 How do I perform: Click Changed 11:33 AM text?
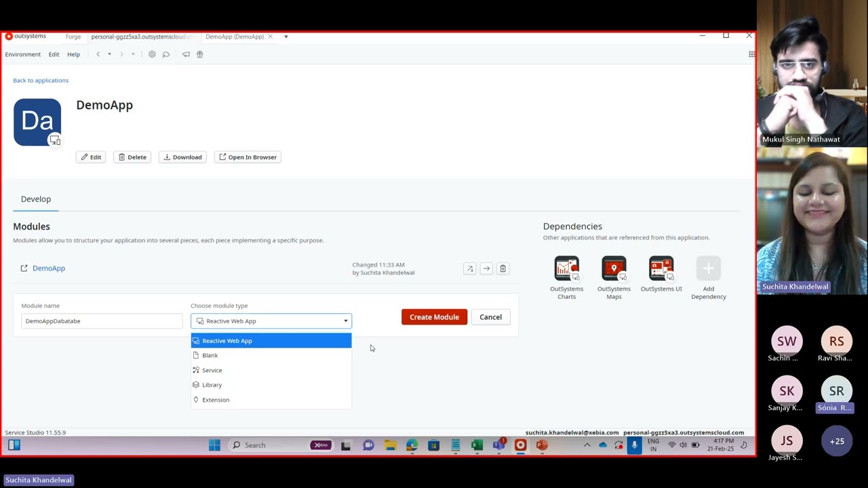tap(378, 265)
